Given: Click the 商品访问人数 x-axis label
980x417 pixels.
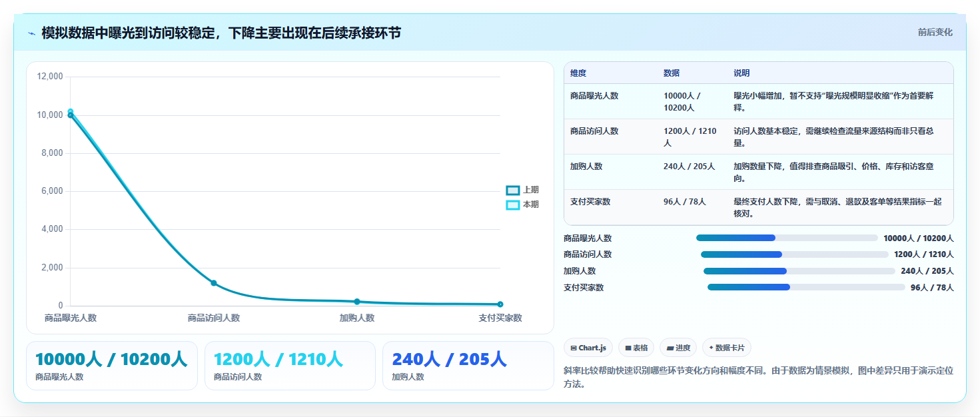Looking at the screenshot, I should pos(214,318).
